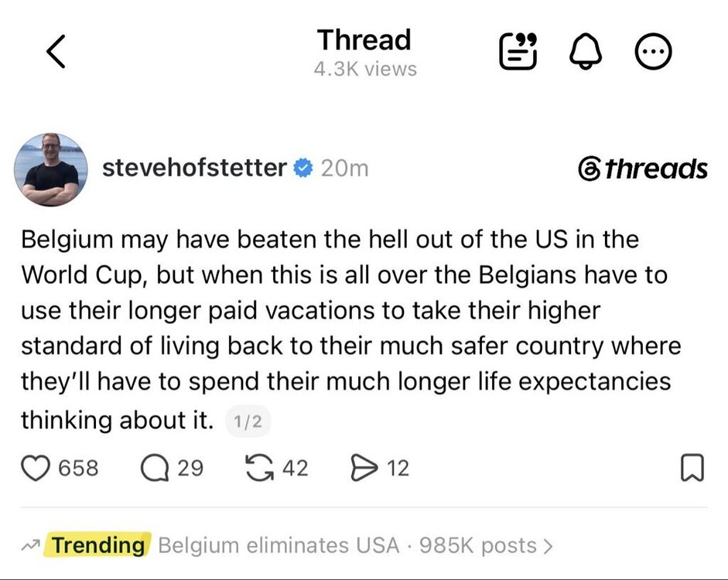Tap the threads logo watermark
This screenshot has width=728, height=580.
(x=643, y=169)
